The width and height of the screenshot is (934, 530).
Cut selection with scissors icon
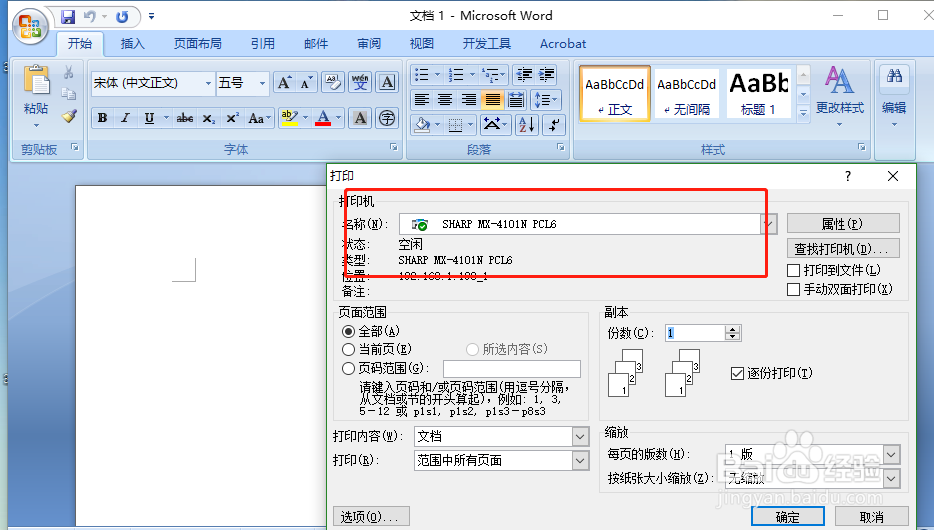point(69,72)
